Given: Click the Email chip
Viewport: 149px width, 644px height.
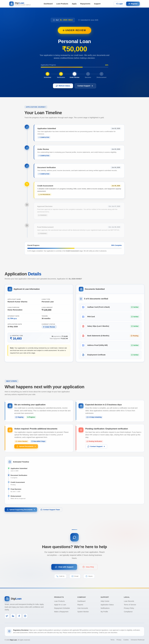Looking at the screenshot, I should (x=75, y=576).
